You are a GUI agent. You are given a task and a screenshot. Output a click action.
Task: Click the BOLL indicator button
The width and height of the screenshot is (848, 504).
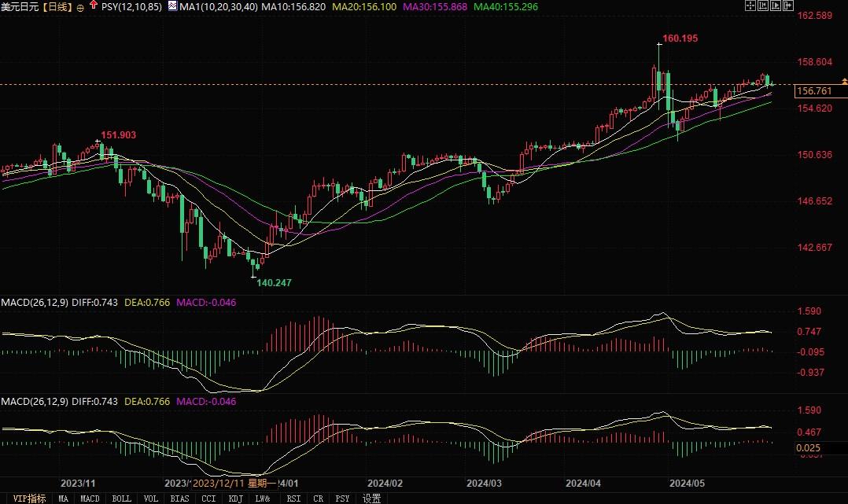pyautogui.click(x=121, y=498)
